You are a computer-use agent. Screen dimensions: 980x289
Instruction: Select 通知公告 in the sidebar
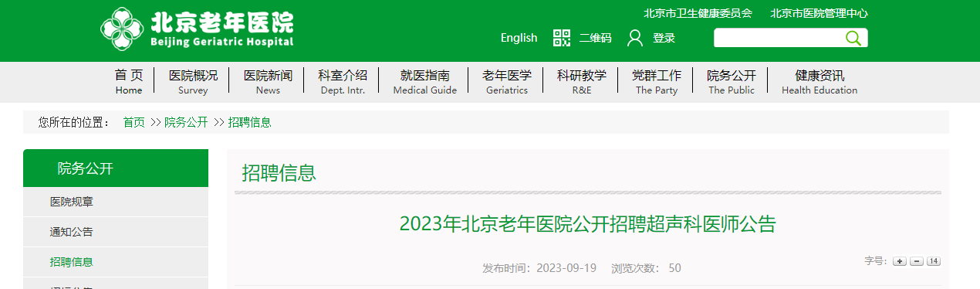click(x=116, y=232)
